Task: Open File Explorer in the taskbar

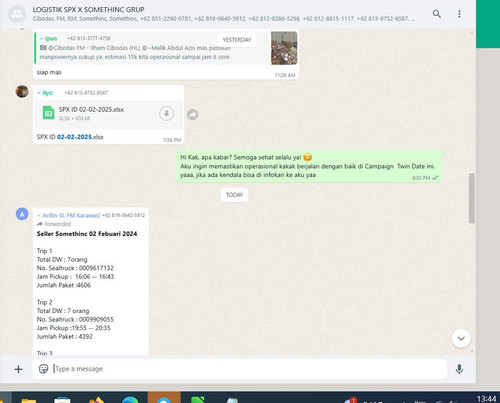Action: click(x=29, y=399)
